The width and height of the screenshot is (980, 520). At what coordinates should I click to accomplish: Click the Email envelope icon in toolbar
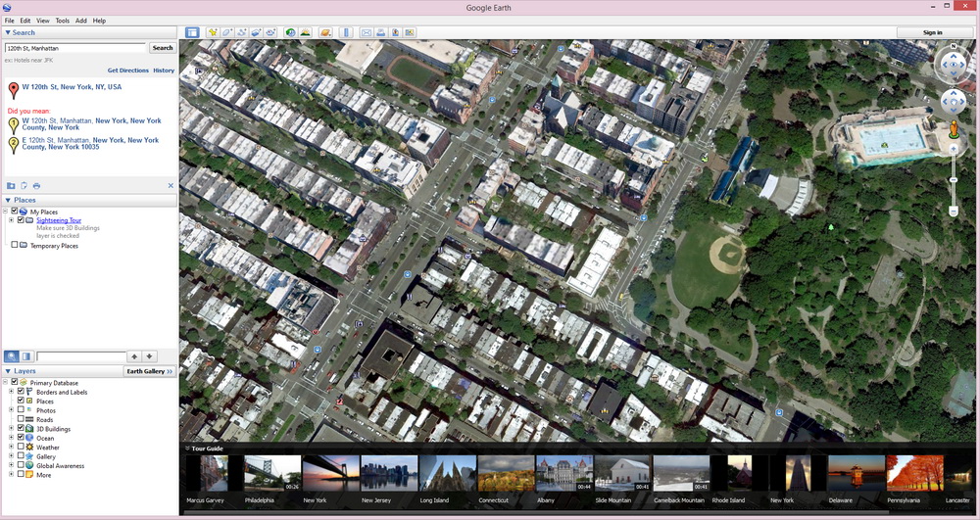click(x=367, y=32)
